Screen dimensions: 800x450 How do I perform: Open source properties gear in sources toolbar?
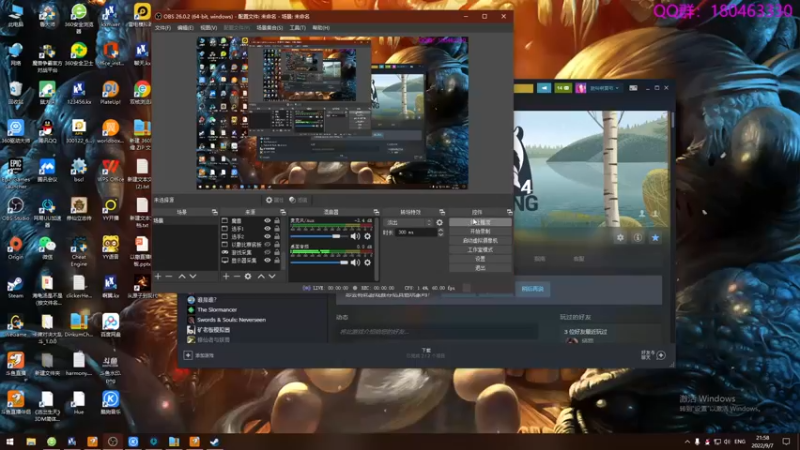point(248,276)
